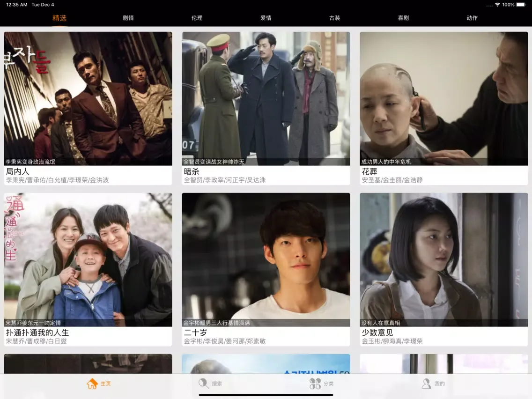Tap the home icon in bottom bar
Image resolution: width=532 pixels, height=399 pixels.
pyautogui.click(x=92, y=384)
